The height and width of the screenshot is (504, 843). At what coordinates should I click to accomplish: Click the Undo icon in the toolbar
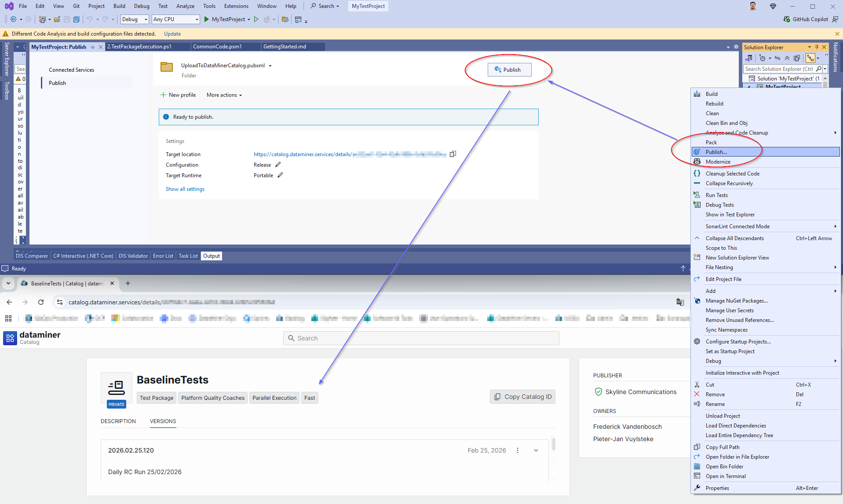tap(90, 19)
